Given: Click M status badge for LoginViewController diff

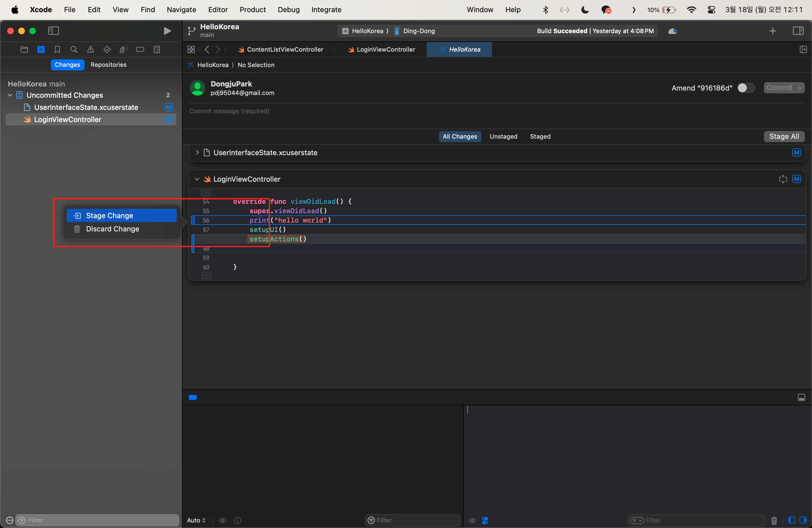Looking at the screenshot, I should (797, 179).
